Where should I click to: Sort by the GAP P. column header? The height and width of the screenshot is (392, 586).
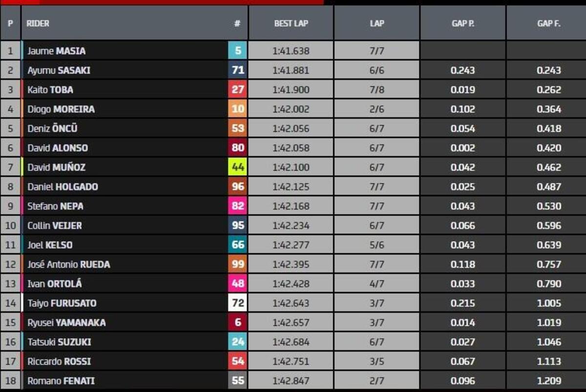[x=463, y=23]
